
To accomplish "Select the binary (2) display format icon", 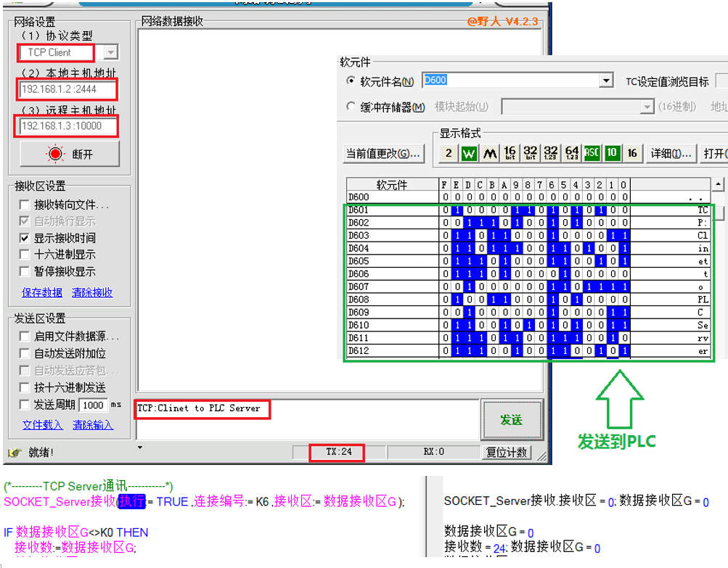I will pos(449,154).
